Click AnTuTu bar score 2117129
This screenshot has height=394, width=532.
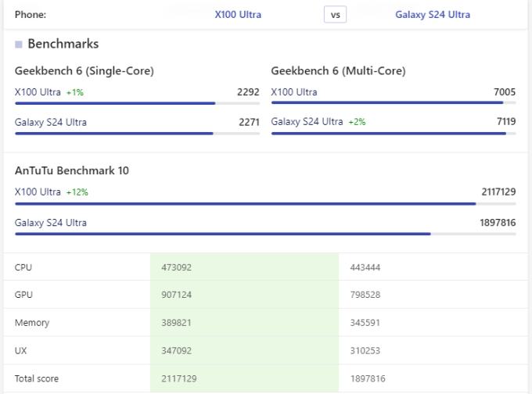[x=498, y=192]
